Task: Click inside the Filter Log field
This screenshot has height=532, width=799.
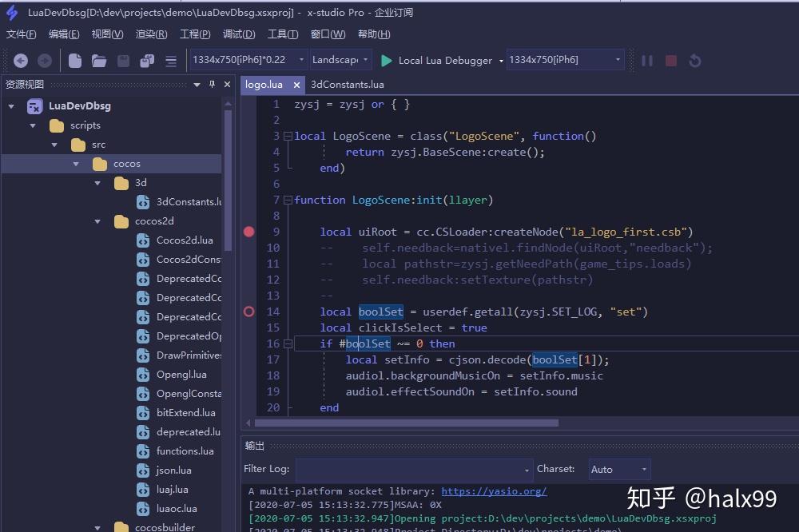Action: click(407, 469)
